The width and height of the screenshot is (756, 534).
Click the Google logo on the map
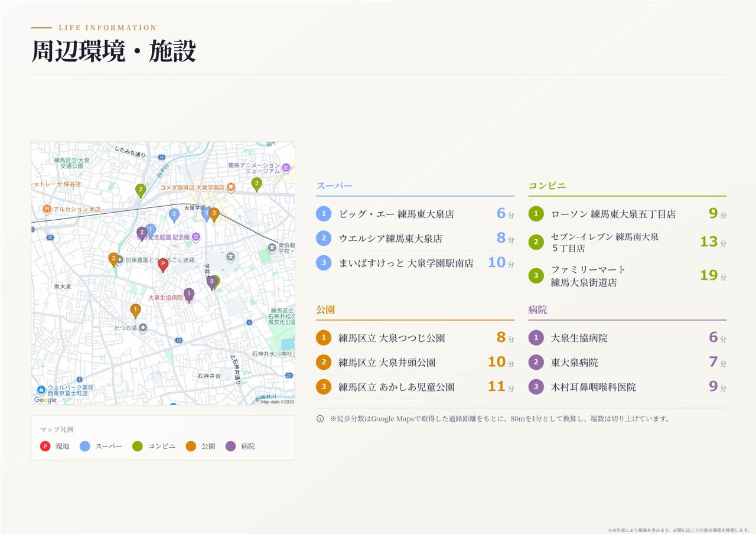(45, 400)
